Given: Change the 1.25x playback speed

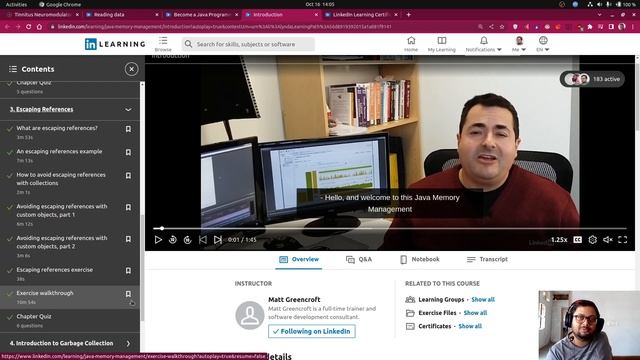Looking at the screenshot, I should coord(559,240).
